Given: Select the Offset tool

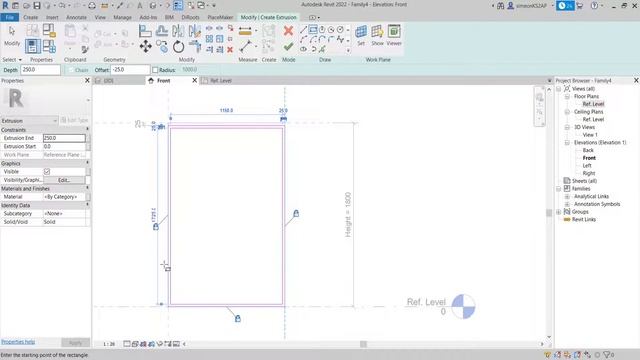Looking at the screenshot, I should point(162,31).
